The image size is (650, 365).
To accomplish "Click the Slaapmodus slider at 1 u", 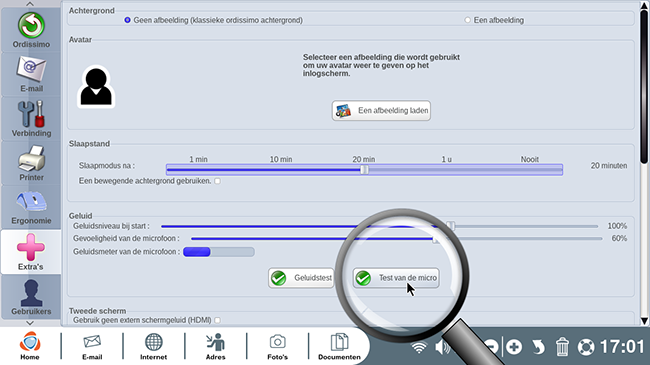I will [x=446, y=169].
